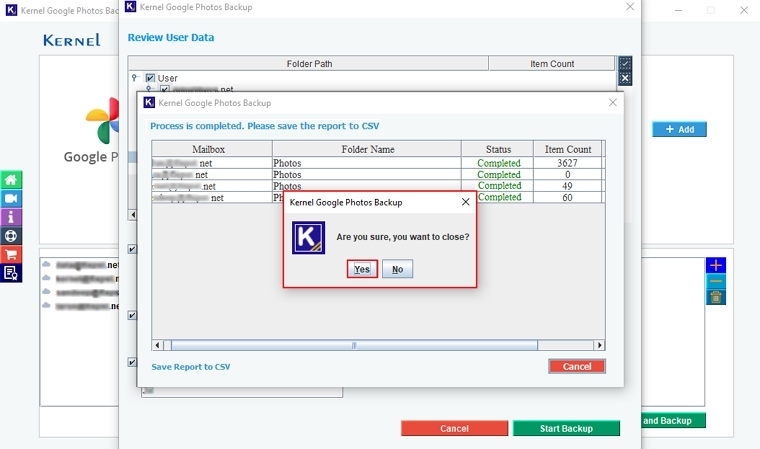Screen dimensions: 760x449
Task: Select the item count 3627 cell
Action: coord(568,163)
